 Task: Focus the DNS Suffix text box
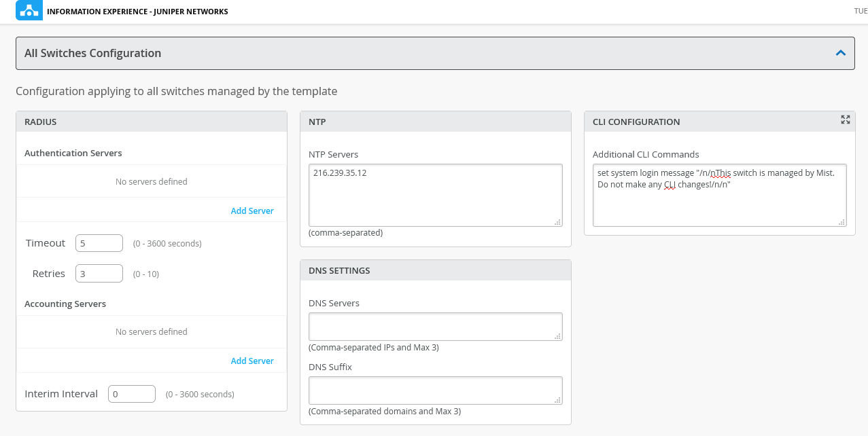pyautogui.click(x=435, y=390)
